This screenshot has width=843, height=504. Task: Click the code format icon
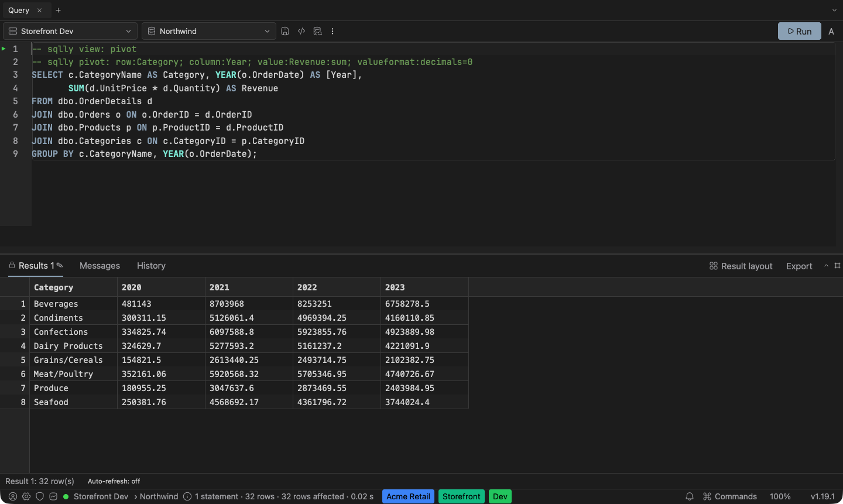[x=301, y=31]
